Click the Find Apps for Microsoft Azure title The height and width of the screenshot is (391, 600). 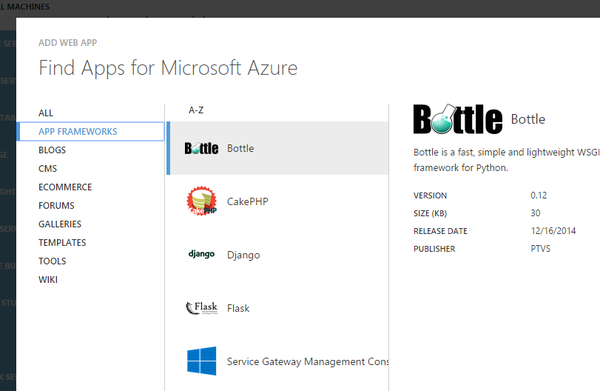coord(168,68)
